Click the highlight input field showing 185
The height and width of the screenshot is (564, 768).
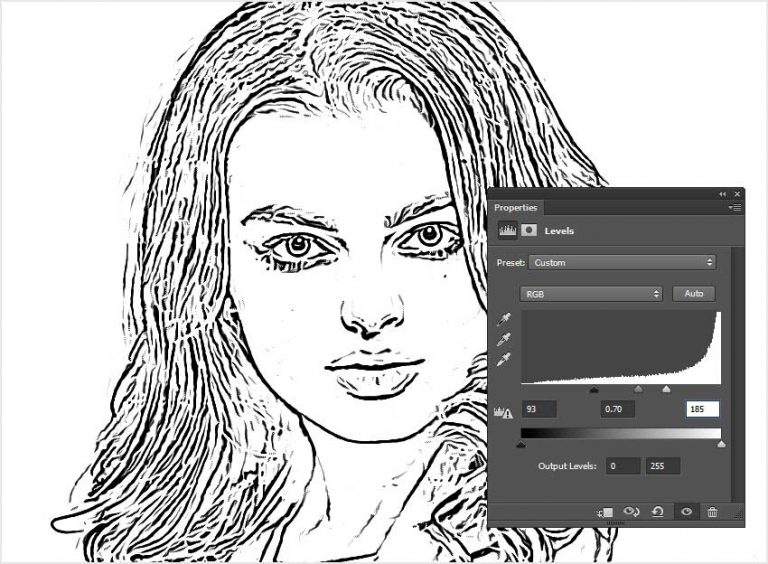point(702,409)
